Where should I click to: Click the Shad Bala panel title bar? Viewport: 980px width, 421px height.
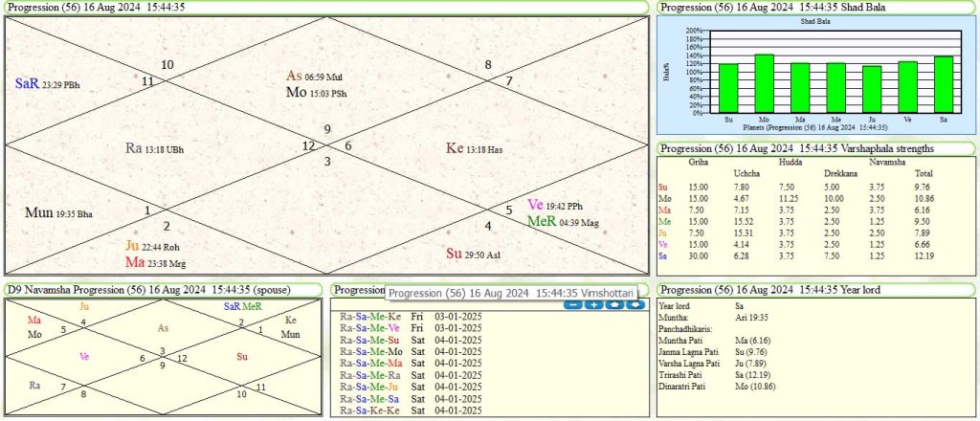(x=813, y=7)
